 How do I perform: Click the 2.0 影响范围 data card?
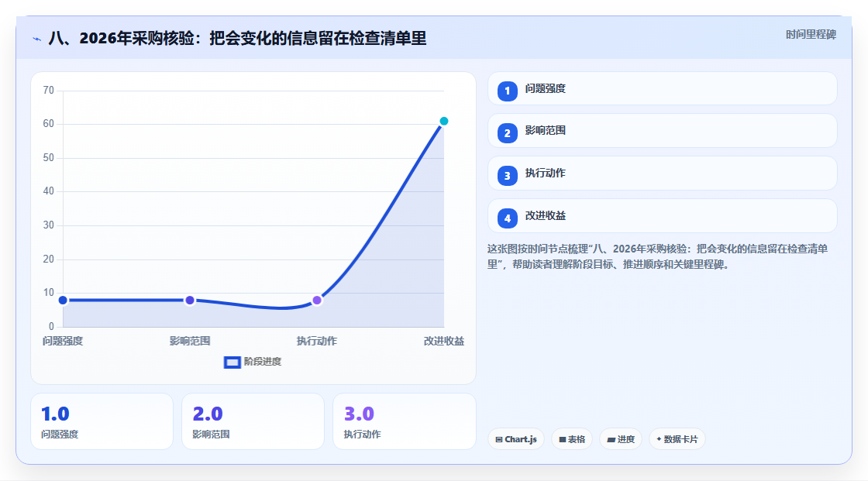(x=253, y=421)
